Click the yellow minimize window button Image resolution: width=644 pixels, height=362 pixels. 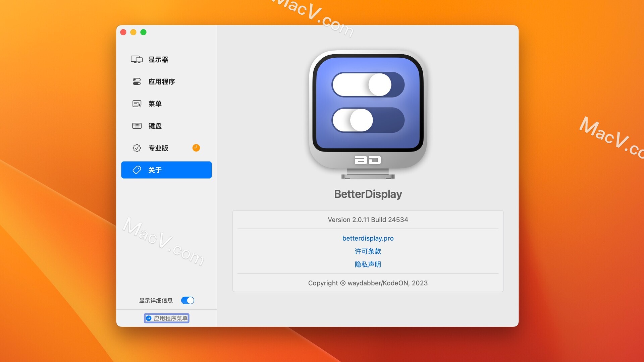(133, 32)
